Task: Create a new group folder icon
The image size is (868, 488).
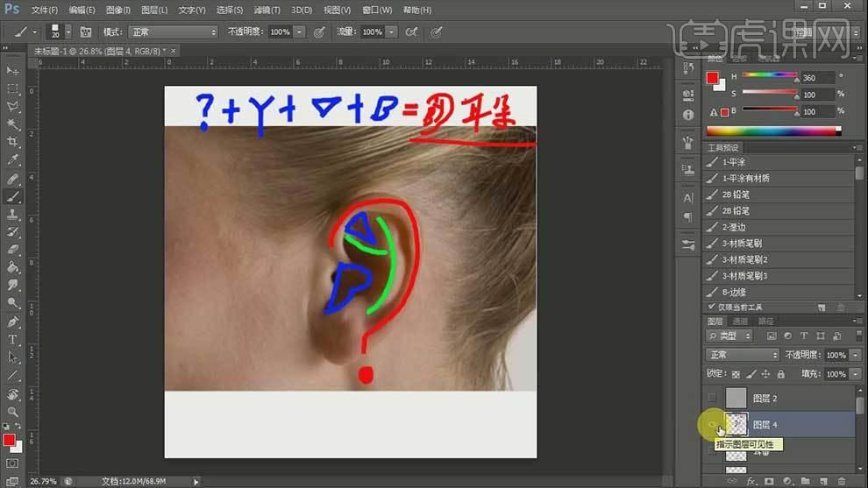Action: click(x=806, y=481)
